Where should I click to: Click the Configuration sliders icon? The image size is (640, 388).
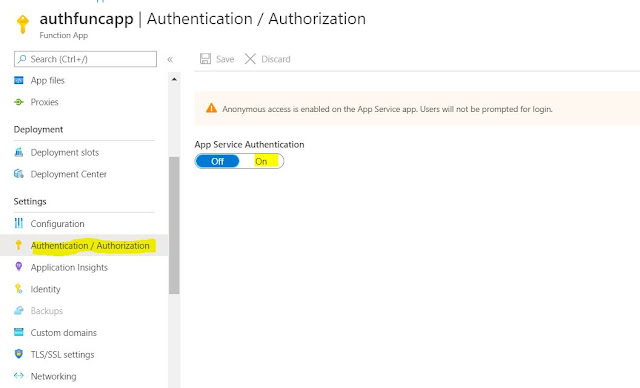19,223
